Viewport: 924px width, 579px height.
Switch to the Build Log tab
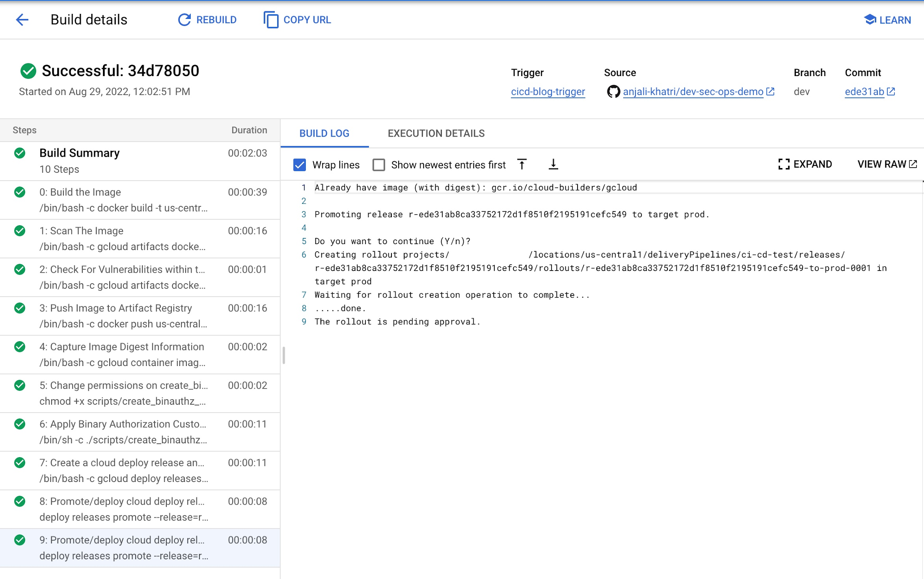(x=324, y=133)
